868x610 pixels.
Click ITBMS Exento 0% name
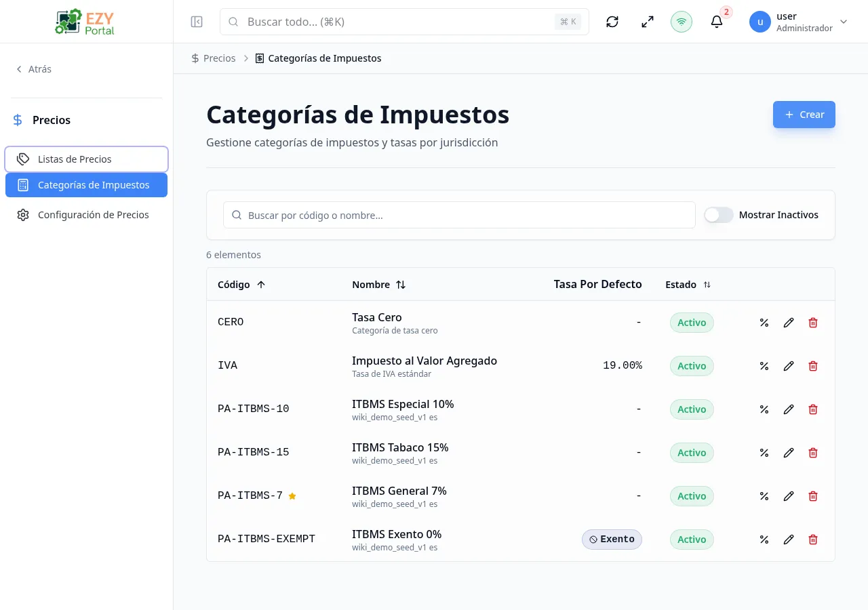pyautogui.click(x=397, y=534)
